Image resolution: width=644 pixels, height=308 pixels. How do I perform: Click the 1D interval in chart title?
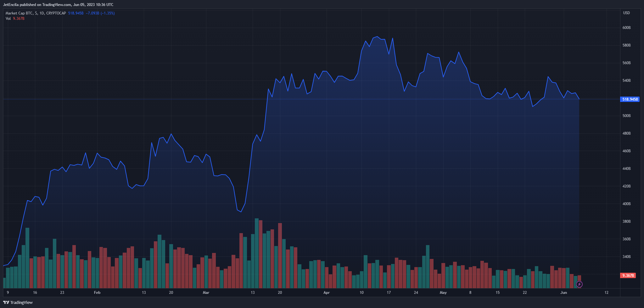tap(42, 13)
